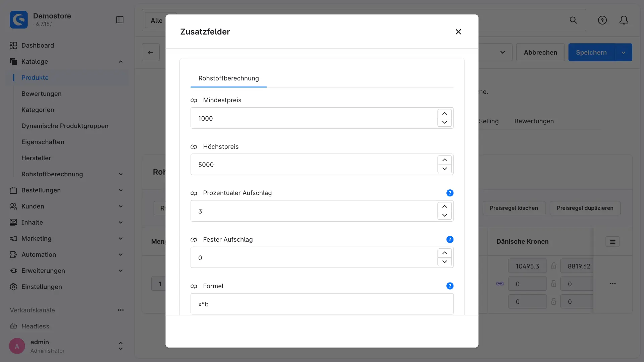The width and height of the screenshot is (644, 362).
Task: Click into the Formel input field
Action: coord(322,304)
